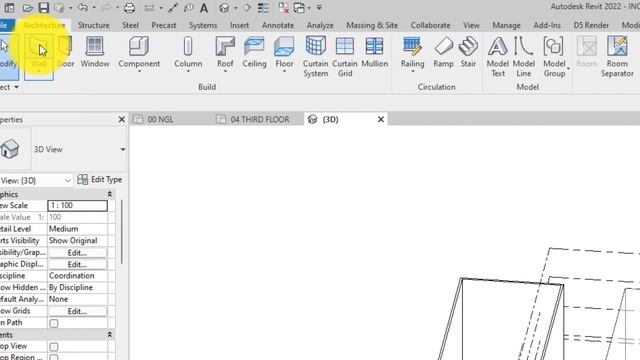This screenshot has height=360, width=640.
Task: Open the Structure ribbon tab
Action: (x=93, y=25)
